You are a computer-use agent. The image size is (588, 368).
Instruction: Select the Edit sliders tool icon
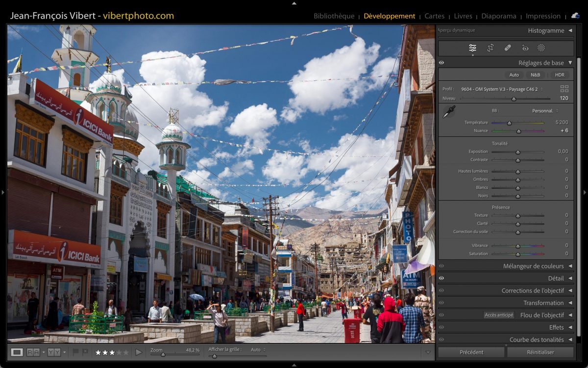point(472,48)
